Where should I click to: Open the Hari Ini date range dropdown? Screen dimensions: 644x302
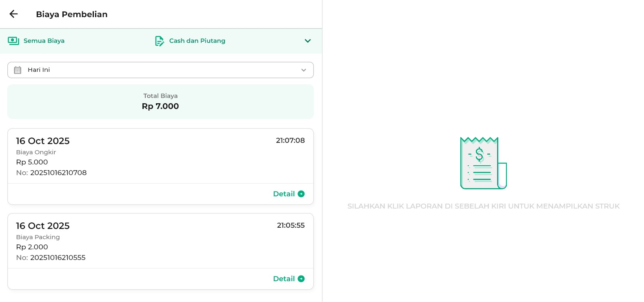point(160,70)
